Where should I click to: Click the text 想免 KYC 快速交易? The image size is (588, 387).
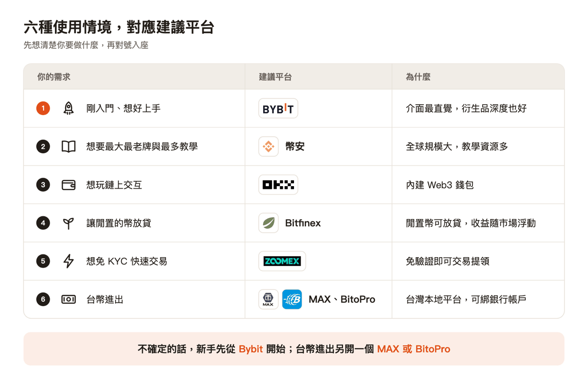coord(127,261)
